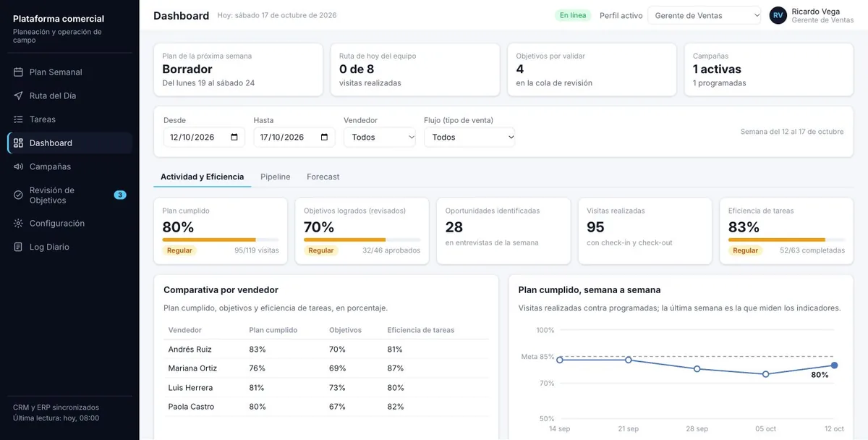Click the Plan cumplido progress bar
The image size is (868, 440).
point(221,240)
